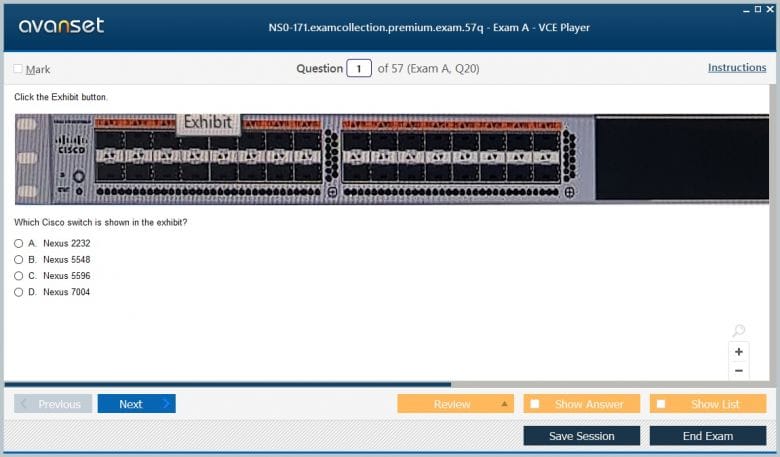Open the Instructions link
Viewport: 780px width, 457px height.
click(737, 68)
